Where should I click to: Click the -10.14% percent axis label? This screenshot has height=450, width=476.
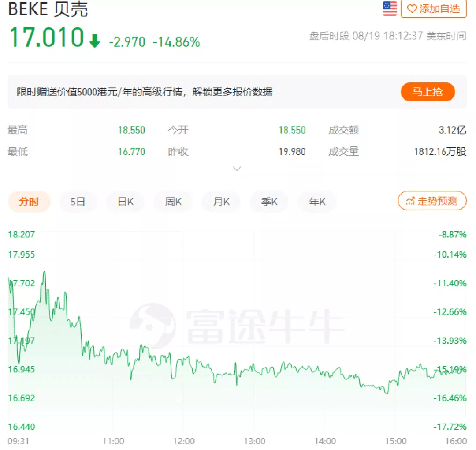click(x=450, y=254)
